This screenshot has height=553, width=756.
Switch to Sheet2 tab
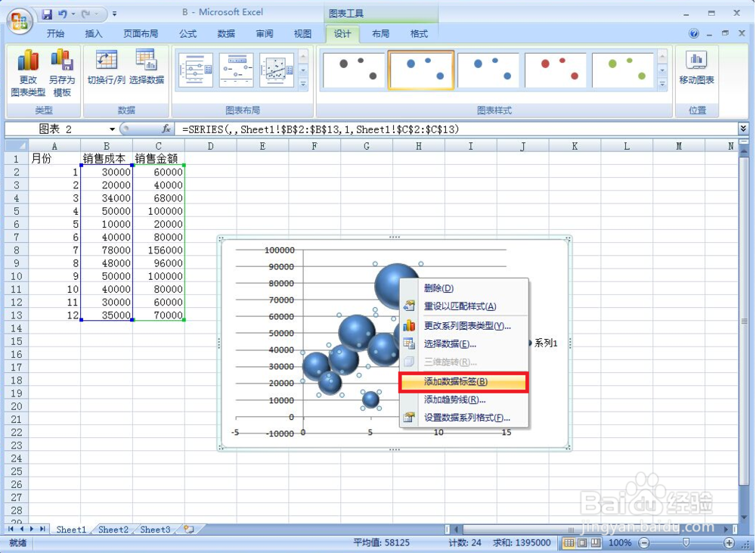click(113, 530)
